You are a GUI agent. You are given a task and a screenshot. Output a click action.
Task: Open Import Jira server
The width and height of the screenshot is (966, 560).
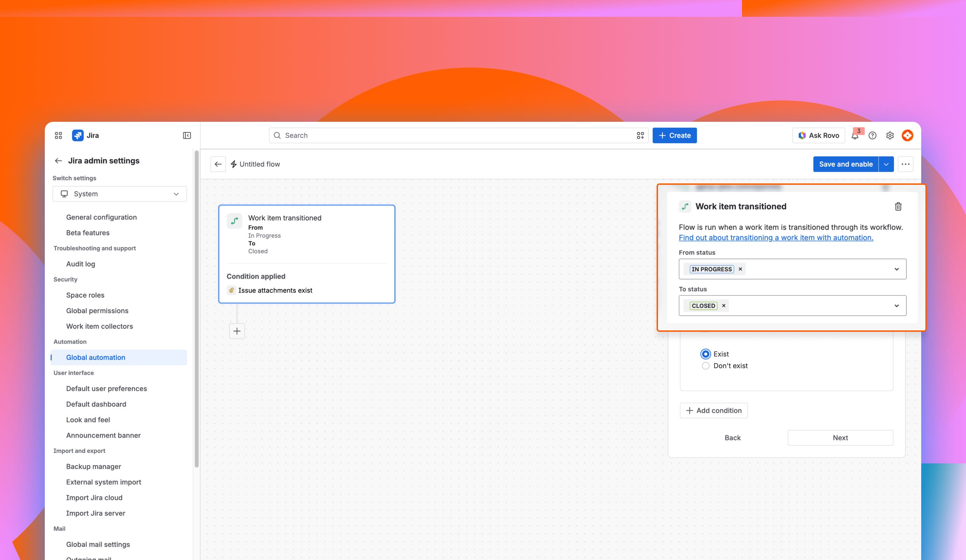(96, 513)
